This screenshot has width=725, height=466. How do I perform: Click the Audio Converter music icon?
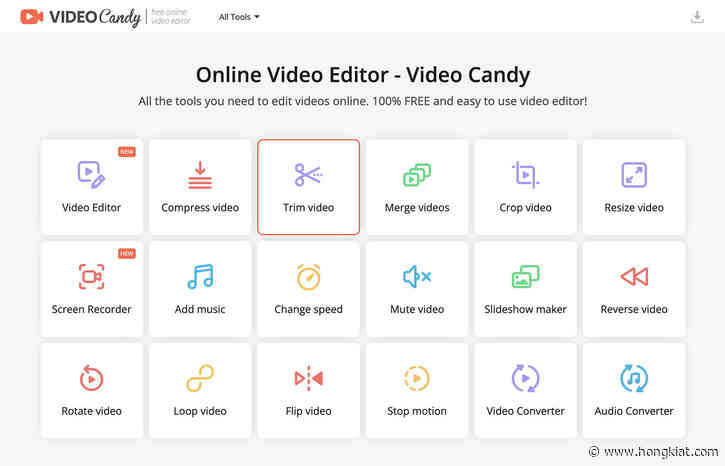click(634, 378)
